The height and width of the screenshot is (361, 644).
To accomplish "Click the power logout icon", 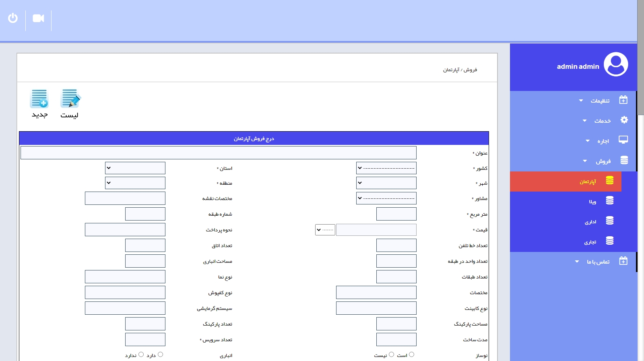I will [x=13, y=18].
